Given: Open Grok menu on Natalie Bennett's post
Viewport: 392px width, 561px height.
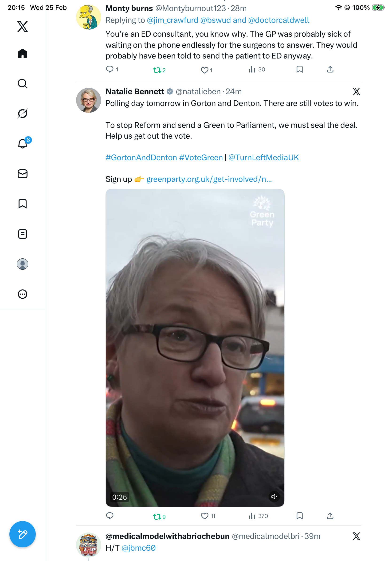Looking at the screenshot, I should 356,92.
